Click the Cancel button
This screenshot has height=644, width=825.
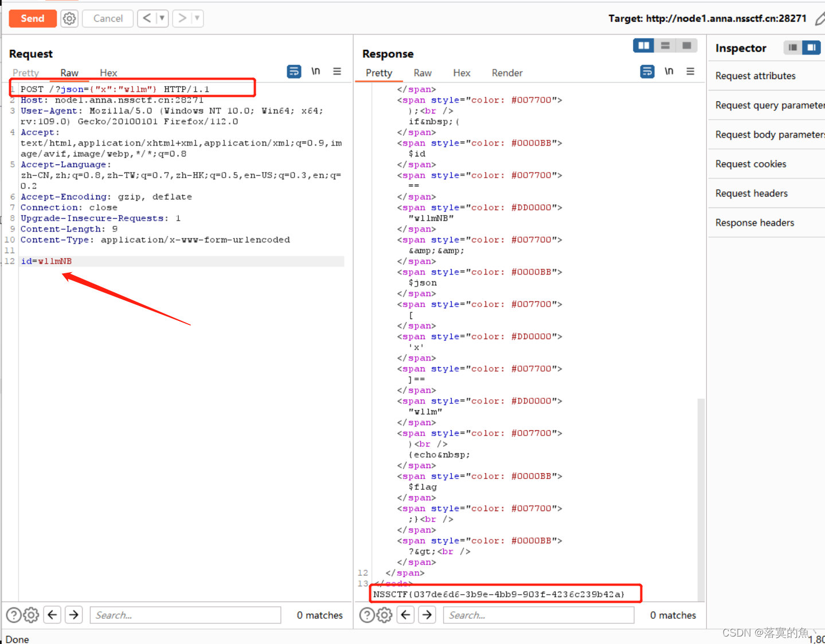click(108, 18)
